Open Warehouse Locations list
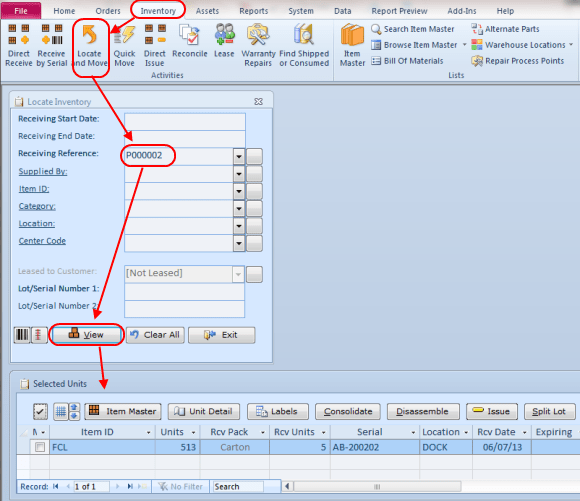Screen dimensions: 580x501 click(x=519, y=45)
